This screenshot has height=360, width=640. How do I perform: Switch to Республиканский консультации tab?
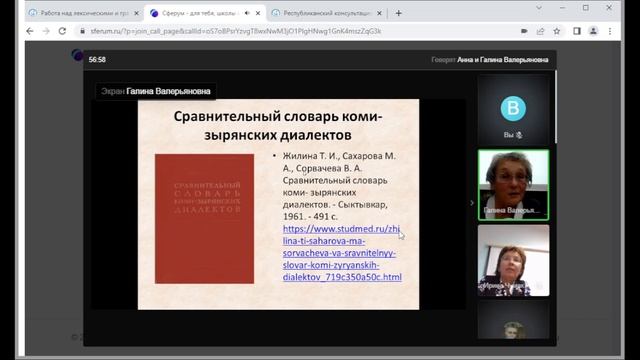(327, 13)
